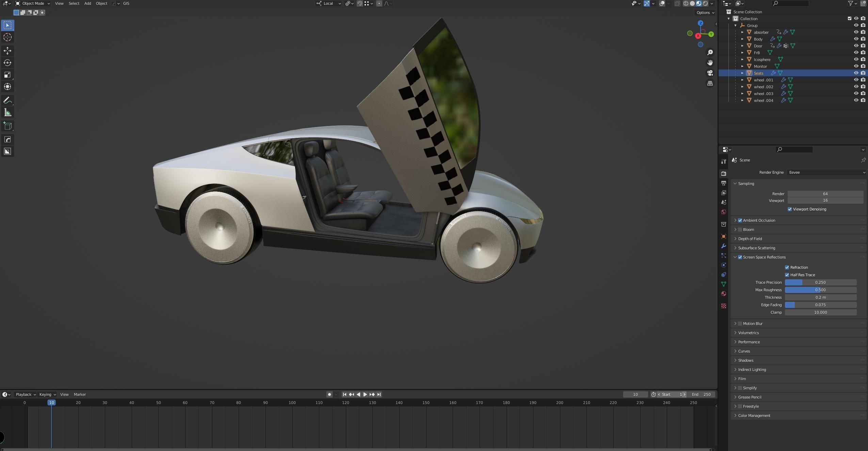This screenshot has width=868, height=451.
Task: Open the Physics properties tab
Action: pyautogui.click(x=724, y=265)
